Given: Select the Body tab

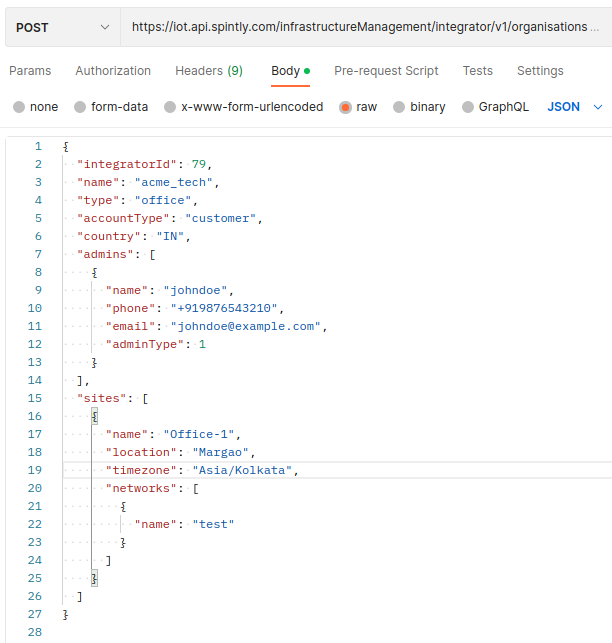Looking at the screenshot, I should point(290,71).
